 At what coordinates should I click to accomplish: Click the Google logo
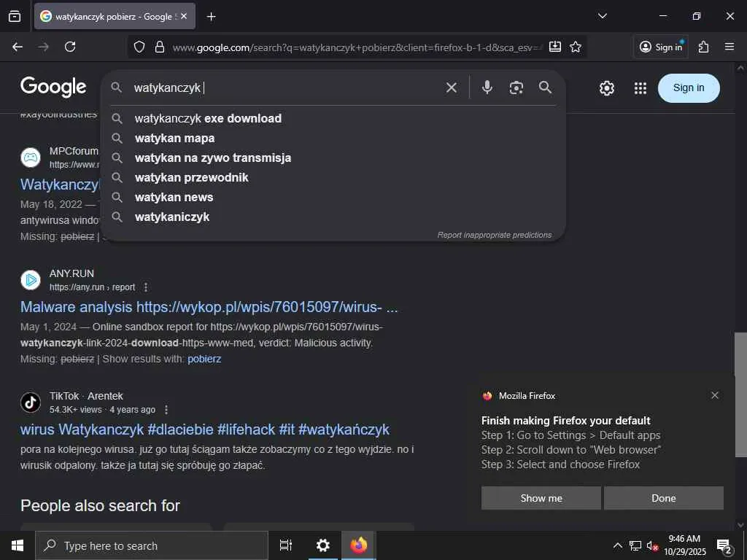53,87
